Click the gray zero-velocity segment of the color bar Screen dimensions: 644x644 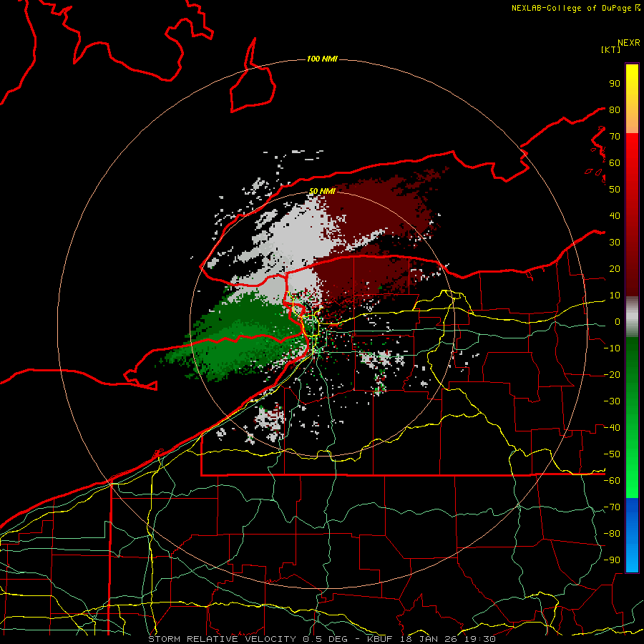[632, 317]
